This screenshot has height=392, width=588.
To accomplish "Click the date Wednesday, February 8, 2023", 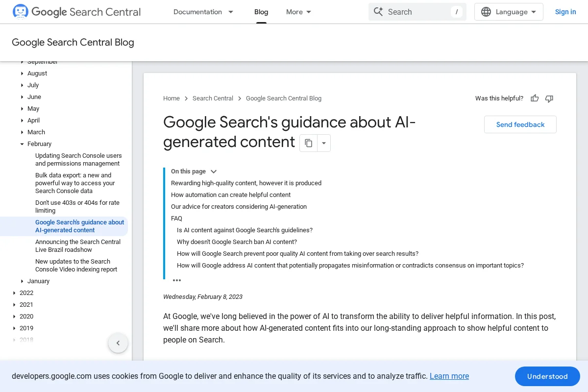I will pos(203,297).
